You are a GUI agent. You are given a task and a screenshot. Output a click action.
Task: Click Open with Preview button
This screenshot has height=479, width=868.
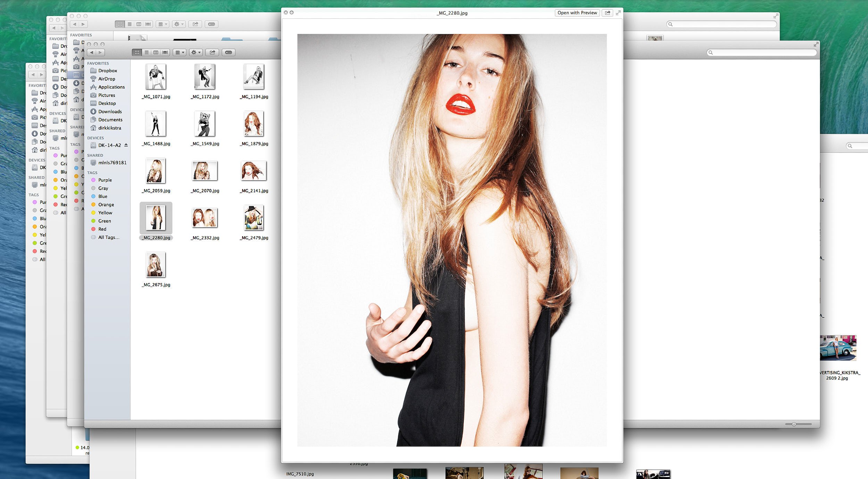pyautogui.click(x=577, y=13)
